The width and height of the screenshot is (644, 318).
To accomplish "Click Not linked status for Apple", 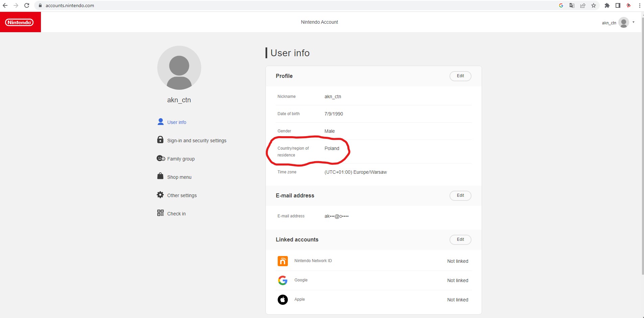I will 458,300.
